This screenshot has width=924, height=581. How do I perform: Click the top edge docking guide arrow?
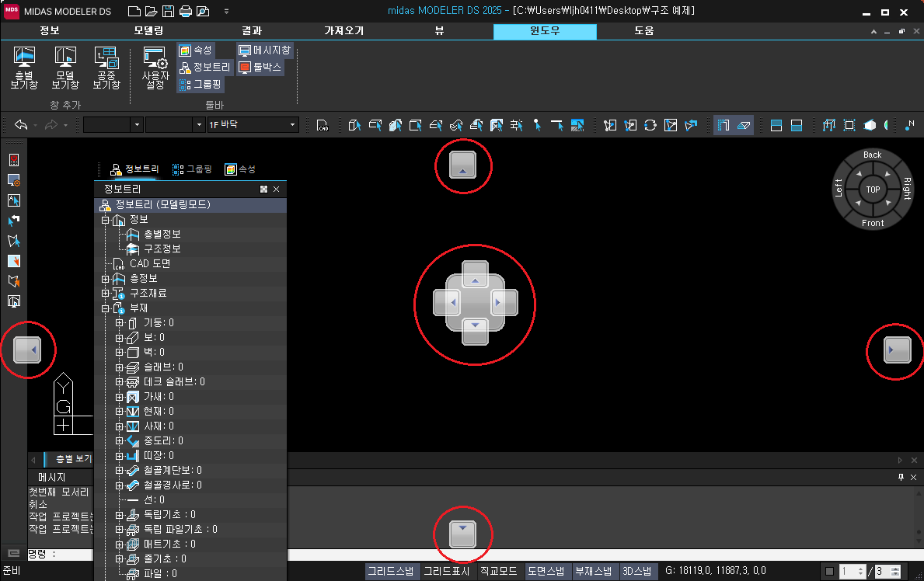pyautogui.click(x=462, y=165)
